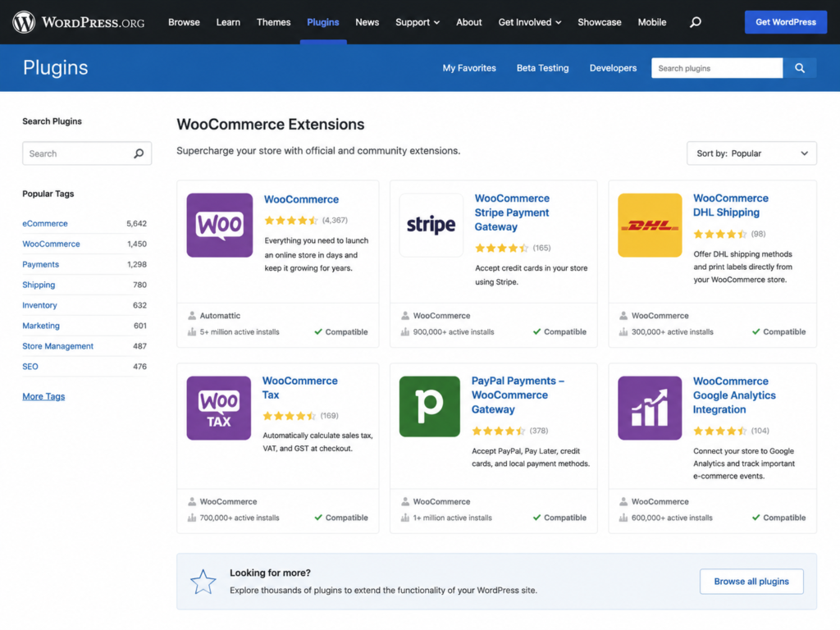Select the eCommerce tag

[x=45, y=223]
